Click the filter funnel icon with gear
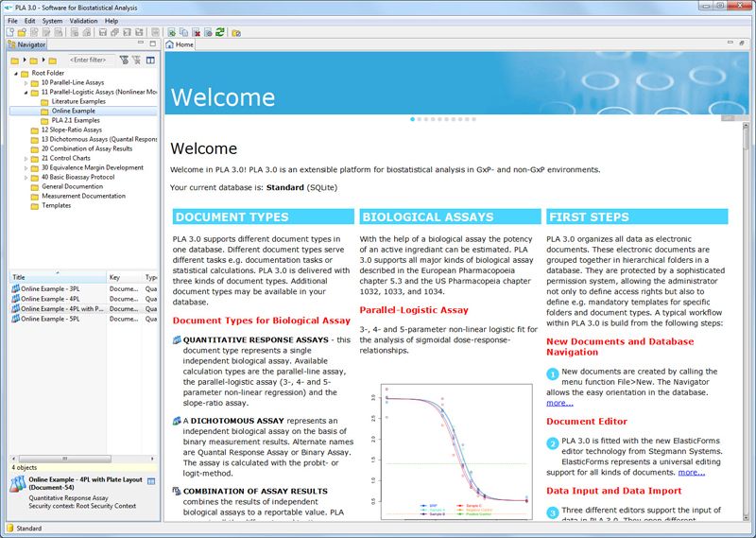The height and width of the screenshot is (538, 756). [x=124, y=60]
